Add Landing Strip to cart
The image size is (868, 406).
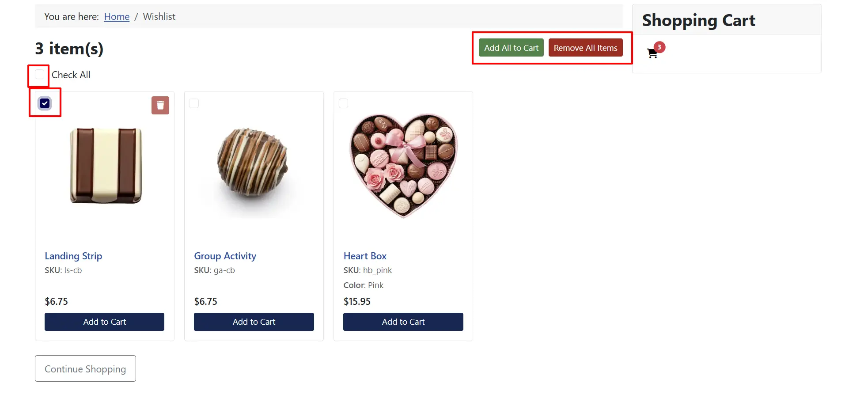[104, 322]
